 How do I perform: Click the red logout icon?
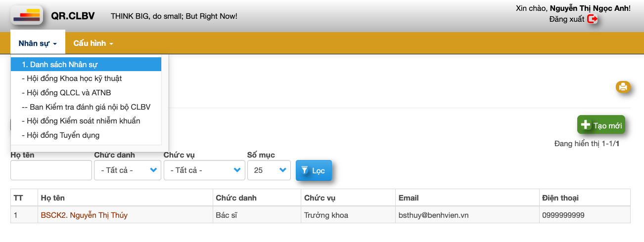pyautogui.click(x=593, y=19)
